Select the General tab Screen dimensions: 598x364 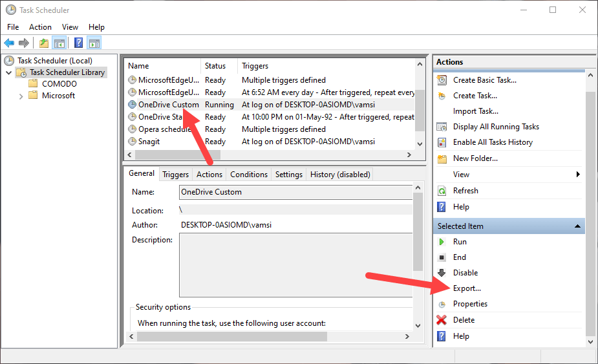[142, 173]
